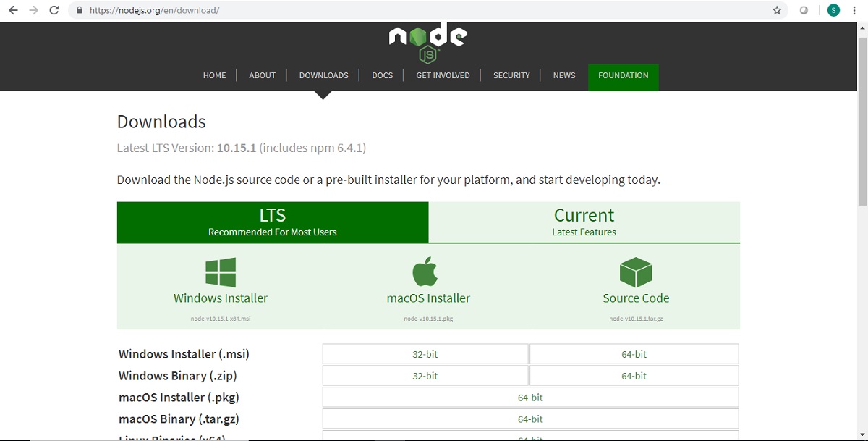The width and height of the screenshot is (868, 441).
Task: Download Windows Installer (.msi) 32-bit
Action: pos(425,354)
